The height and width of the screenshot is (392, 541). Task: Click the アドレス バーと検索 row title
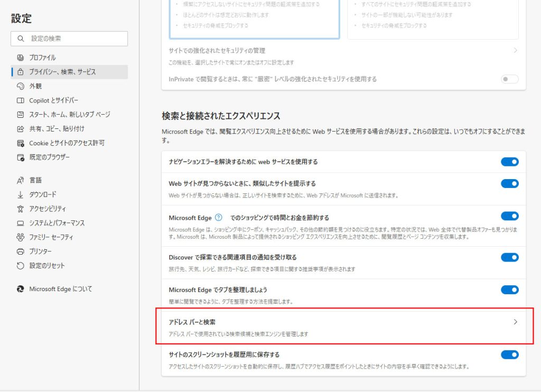192,322
